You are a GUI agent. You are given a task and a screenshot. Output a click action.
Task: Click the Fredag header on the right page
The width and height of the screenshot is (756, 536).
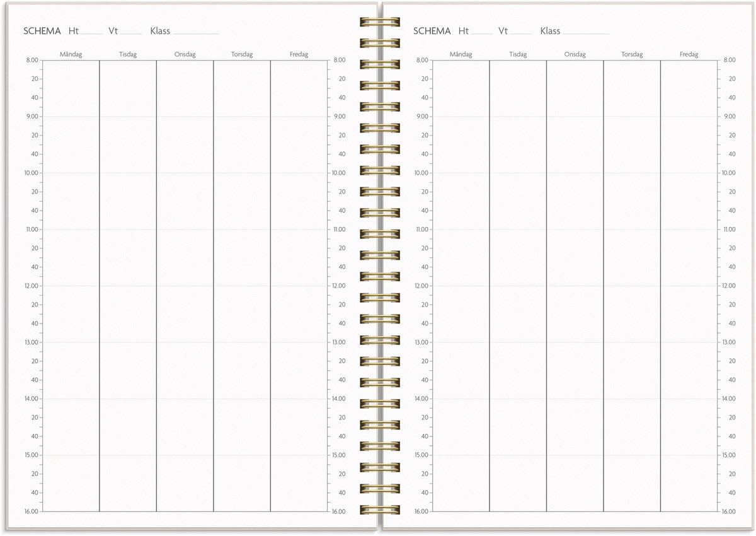[689, 54]
